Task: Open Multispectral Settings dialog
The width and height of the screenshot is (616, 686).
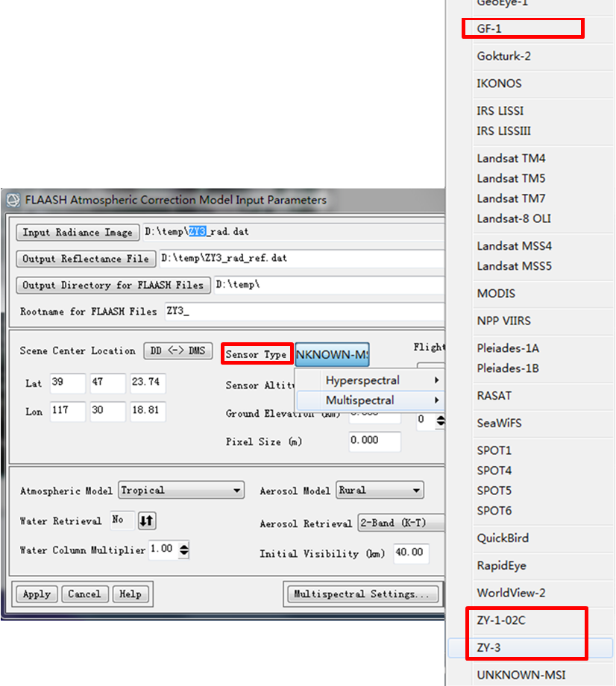Action: [362, 594]
